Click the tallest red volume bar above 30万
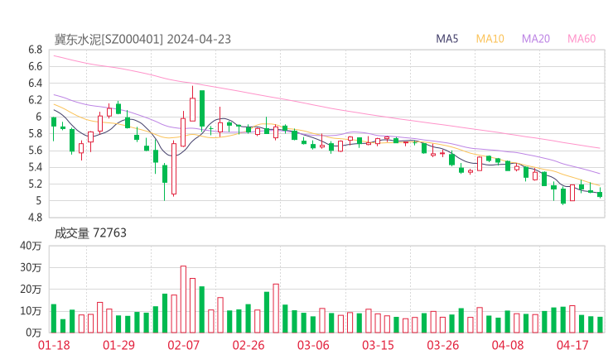The width and height of the screenshot is (613, 364). 183,299
